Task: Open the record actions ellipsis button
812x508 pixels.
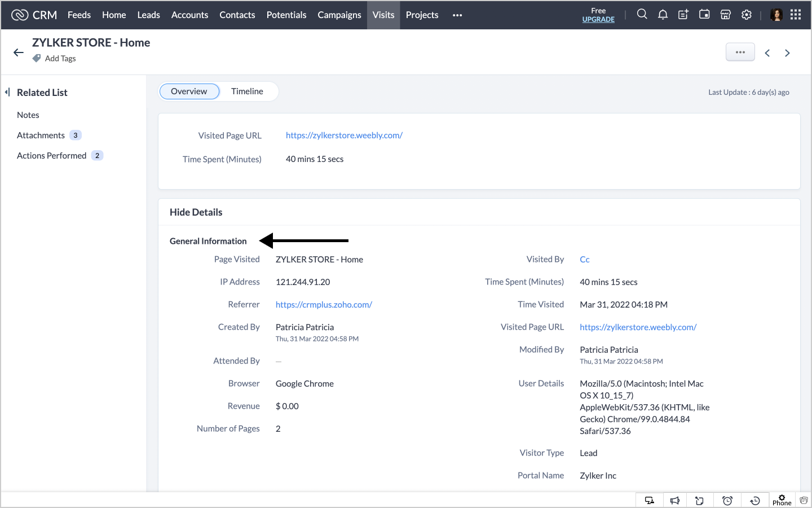Action: [740, 52]
